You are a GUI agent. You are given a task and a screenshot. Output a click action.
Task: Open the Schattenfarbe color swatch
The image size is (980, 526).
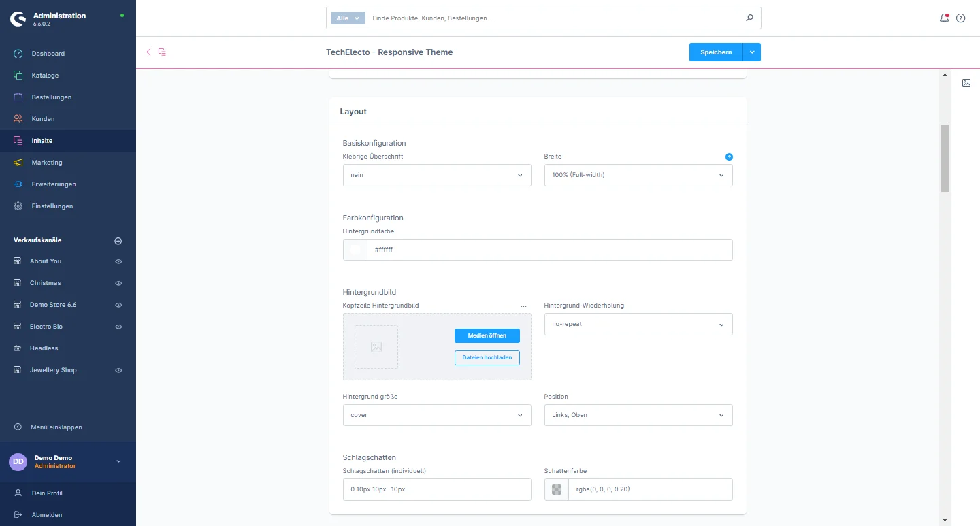(x=557, y=489)
